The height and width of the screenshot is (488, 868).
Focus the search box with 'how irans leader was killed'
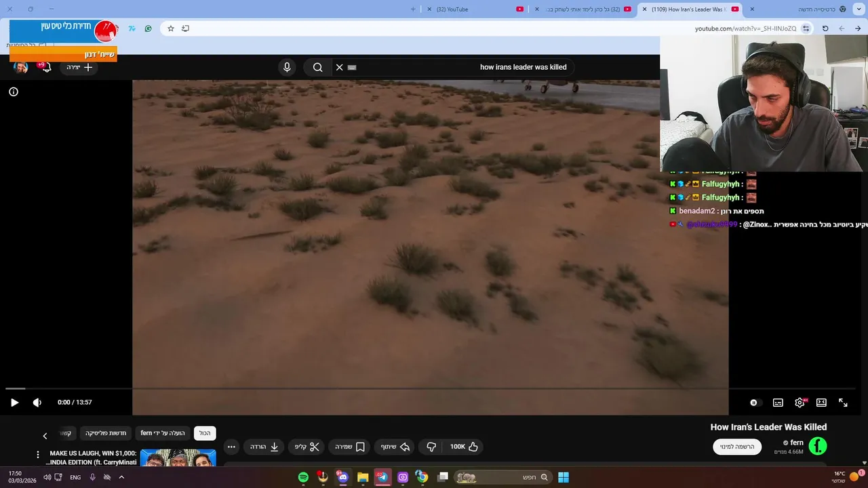click(465, 67)
